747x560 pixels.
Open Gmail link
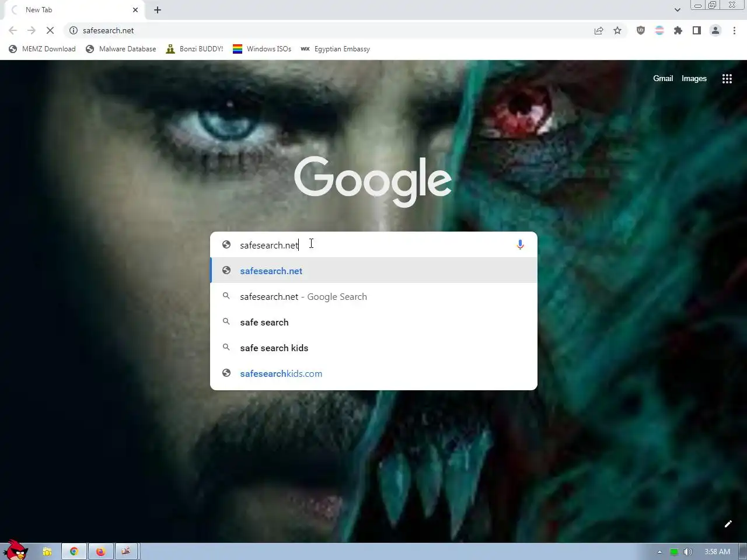click(663, 78)
